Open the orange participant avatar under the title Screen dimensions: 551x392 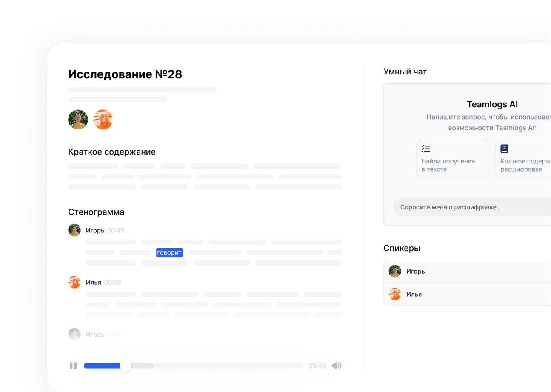(103, 120)
